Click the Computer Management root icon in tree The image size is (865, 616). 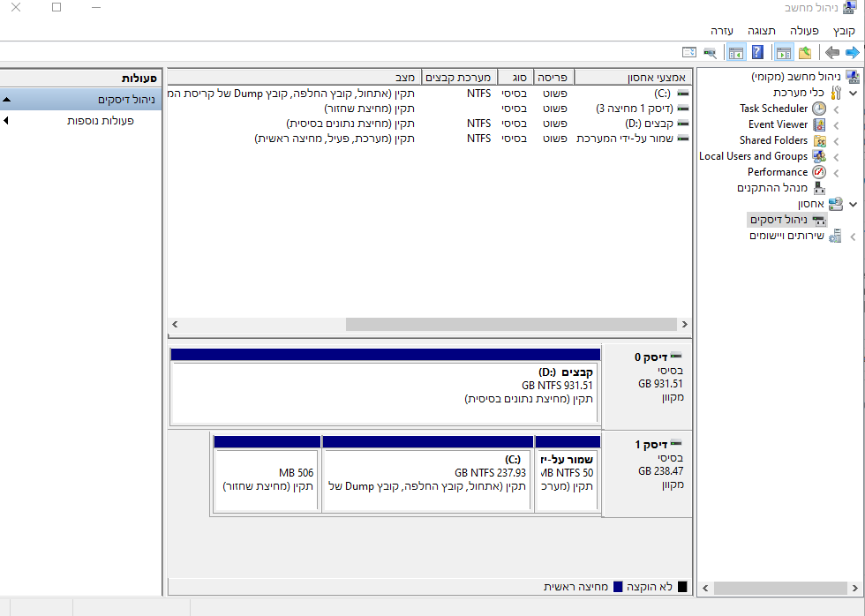click(x=853, y=77)
